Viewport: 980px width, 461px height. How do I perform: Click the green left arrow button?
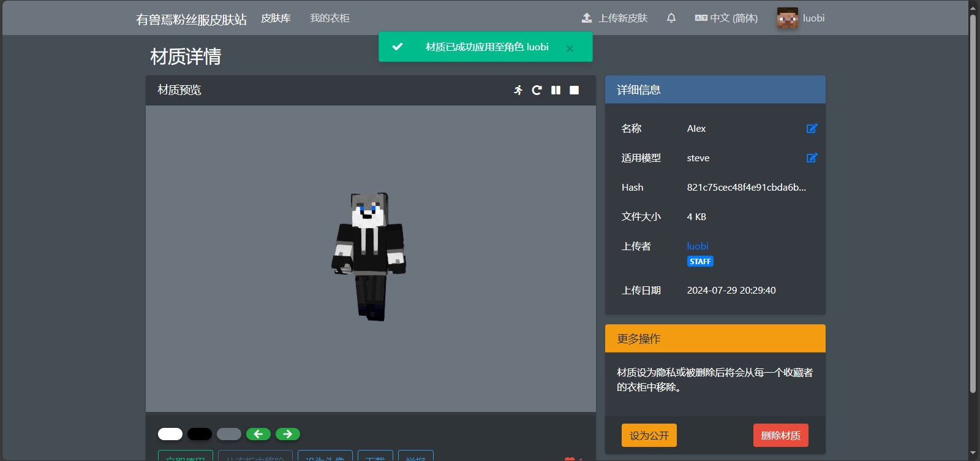click(258, 434)
